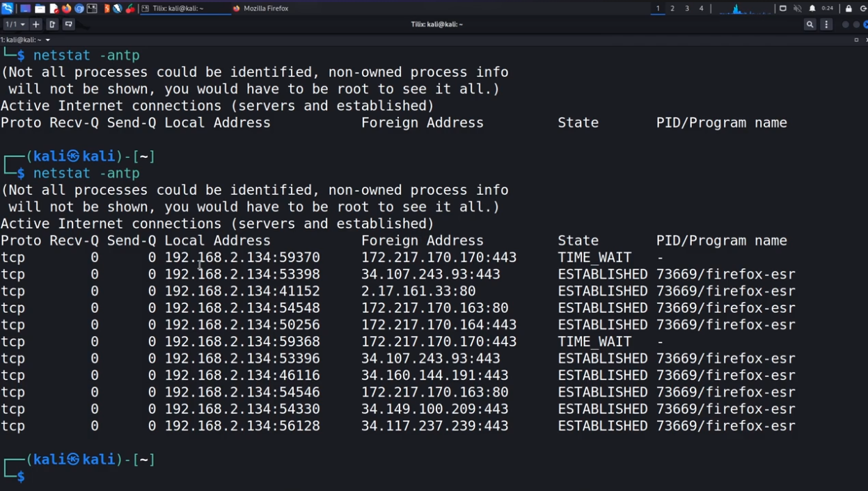Switch to workspace 2
This screenshot has width=868, height=491.
pyautogui.click(x=672, y=8)
